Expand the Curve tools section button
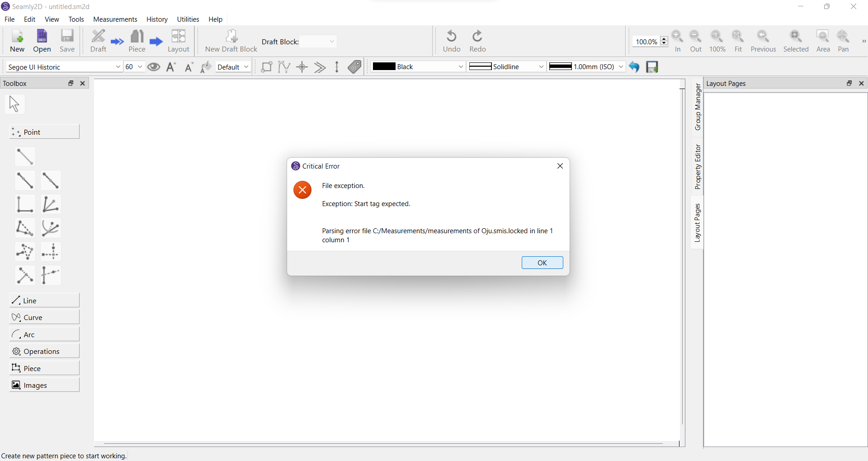The width and height of the screenshot is (868, 461). pos(44,317)
